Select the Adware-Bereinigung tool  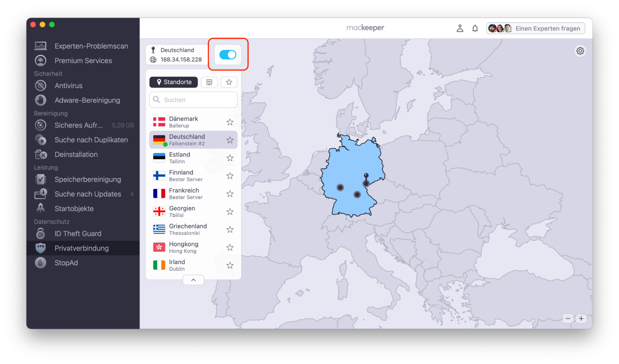[x=87, y=100]
